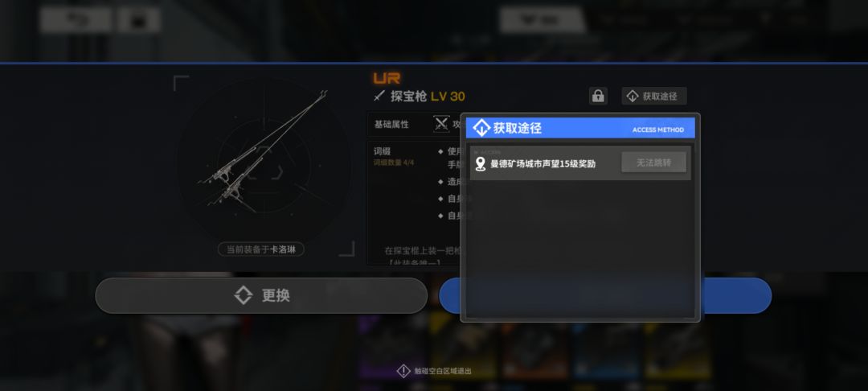Select the 曼德矿场城市声望15级奖励 entry
This screenshot has height=391, width=868.
pos(580,164)
